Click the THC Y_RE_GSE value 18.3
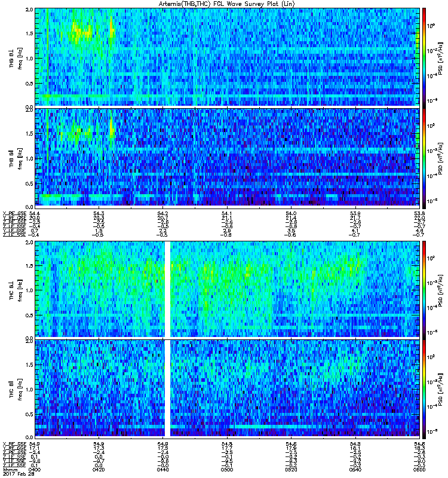This screenshot has width=448, height=478. click(419, 449)
